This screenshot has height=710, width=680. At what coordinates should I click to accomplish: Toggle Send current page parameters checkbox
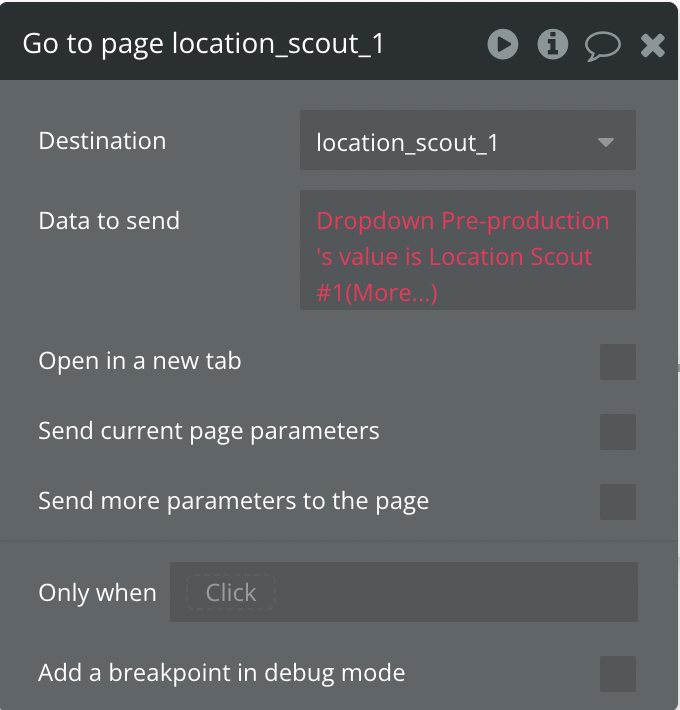617,432
